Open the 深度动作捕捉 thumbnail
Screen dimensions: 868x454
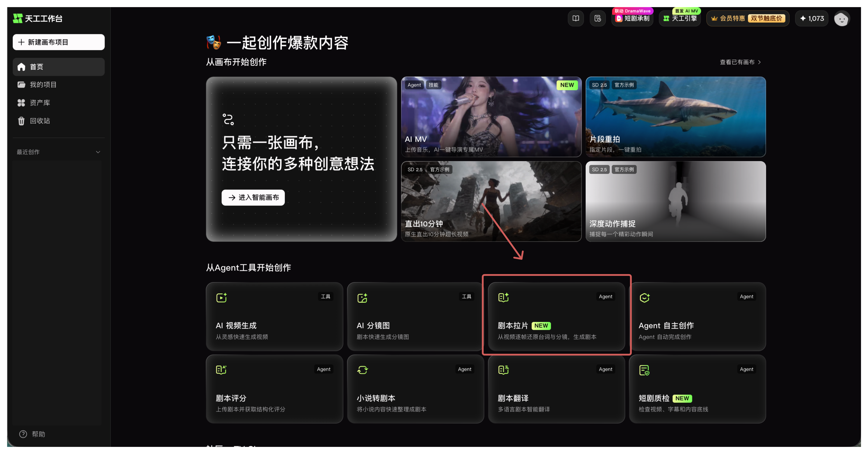[x=676, y=201]
